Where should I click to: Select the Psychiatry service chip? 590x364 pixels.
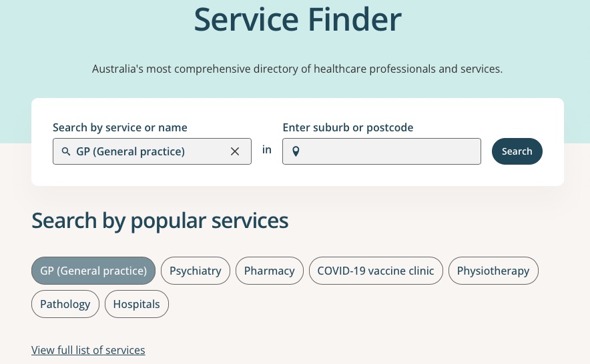[x=196, y=271]
